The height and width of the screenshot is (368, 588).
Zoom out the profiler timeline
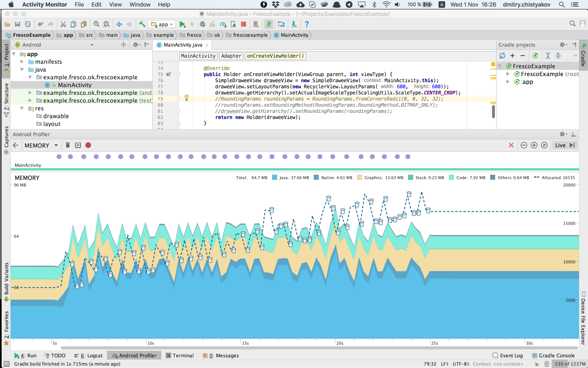click(524, 145)
